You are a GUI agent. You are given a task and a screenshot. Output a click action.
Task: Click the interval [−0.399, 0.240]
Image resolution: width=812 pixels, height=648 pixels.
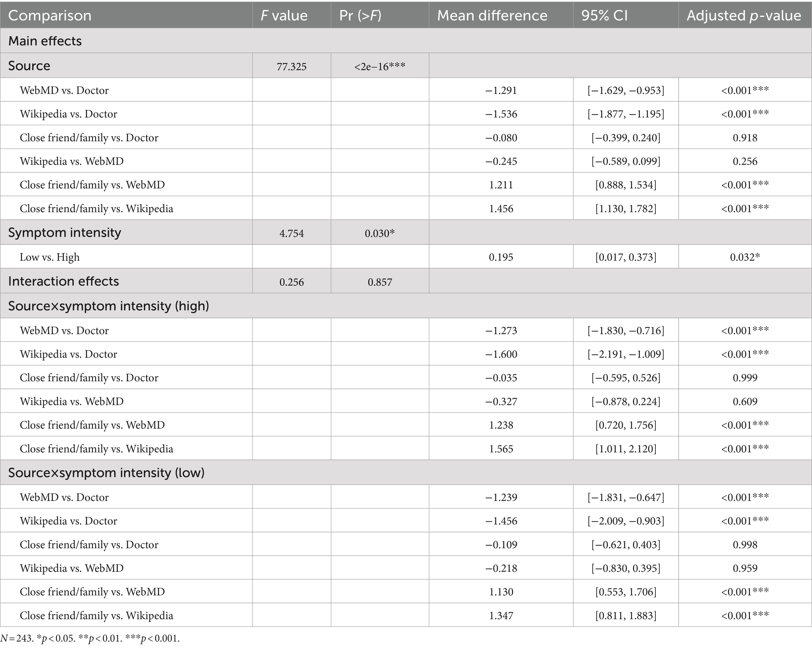626,138
